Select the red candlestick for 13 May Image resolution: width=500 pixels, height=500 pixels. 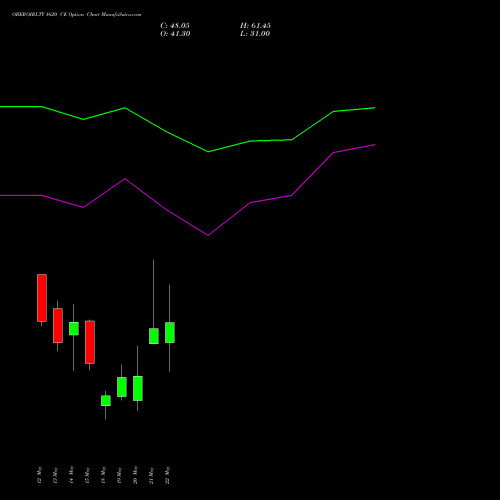pos(58,325)
